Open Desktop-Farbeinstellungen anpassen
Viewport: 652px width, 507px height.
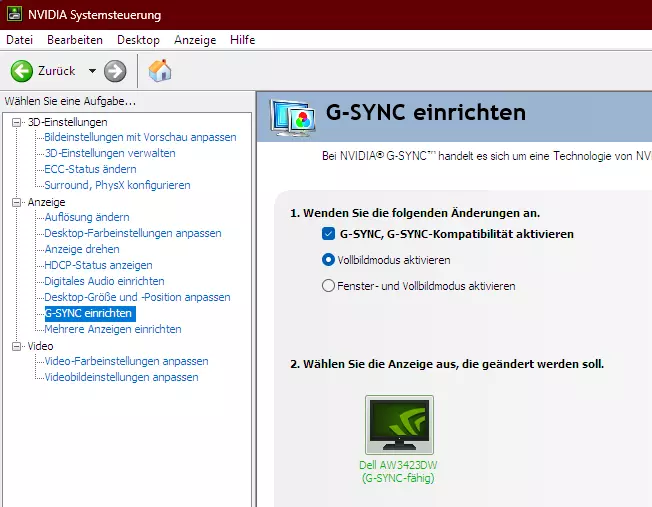pyautogui.click(x=133, y=233)
